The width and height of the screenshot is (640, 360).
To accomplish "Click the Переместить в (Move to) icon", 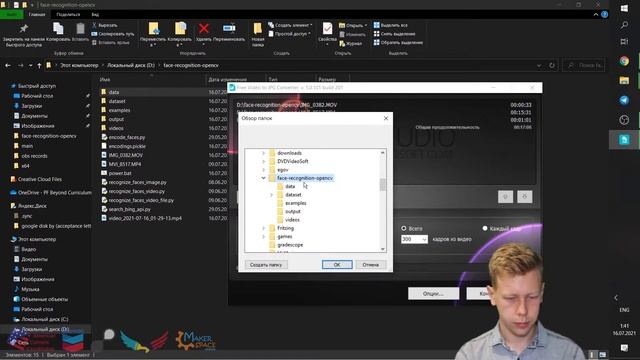I will tap(153, 28).
